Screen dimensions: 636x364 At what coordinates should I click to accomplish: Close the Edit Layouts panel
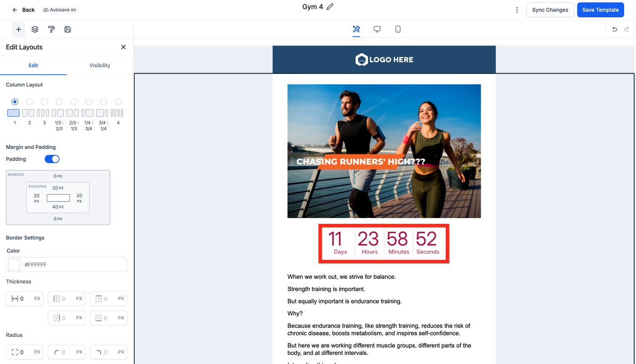(x=124, y=47)
